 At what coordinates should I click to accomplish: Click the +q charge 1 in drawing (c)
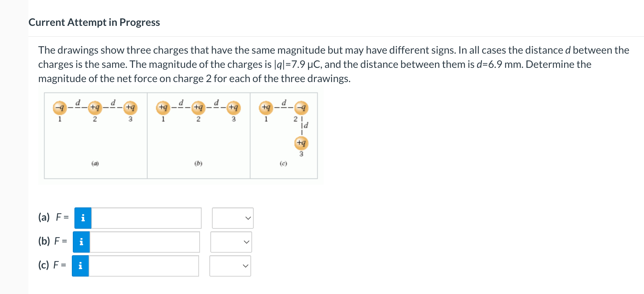click(266, 108)
